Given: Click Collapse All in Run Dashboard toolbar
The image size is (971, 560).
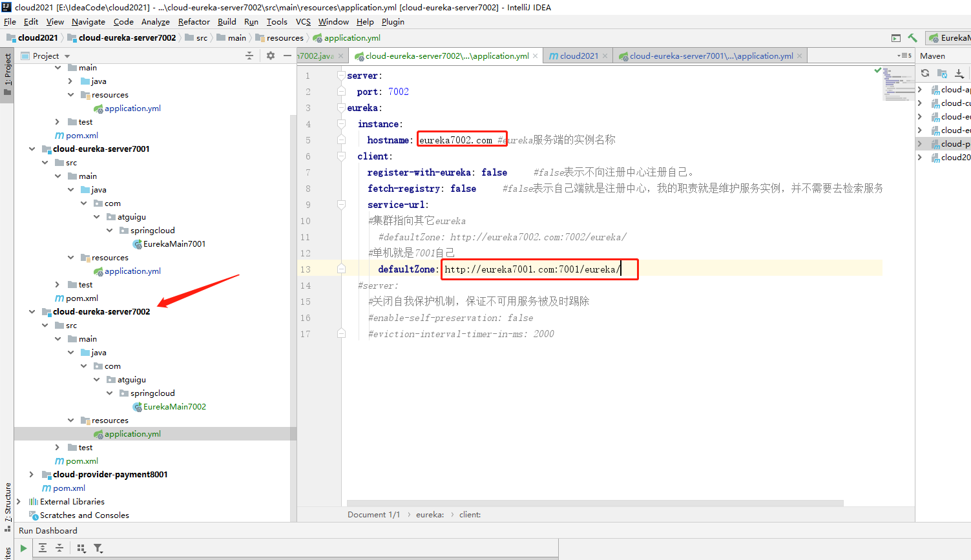Looking at the screenshot, I should click(x=59, y=548).
